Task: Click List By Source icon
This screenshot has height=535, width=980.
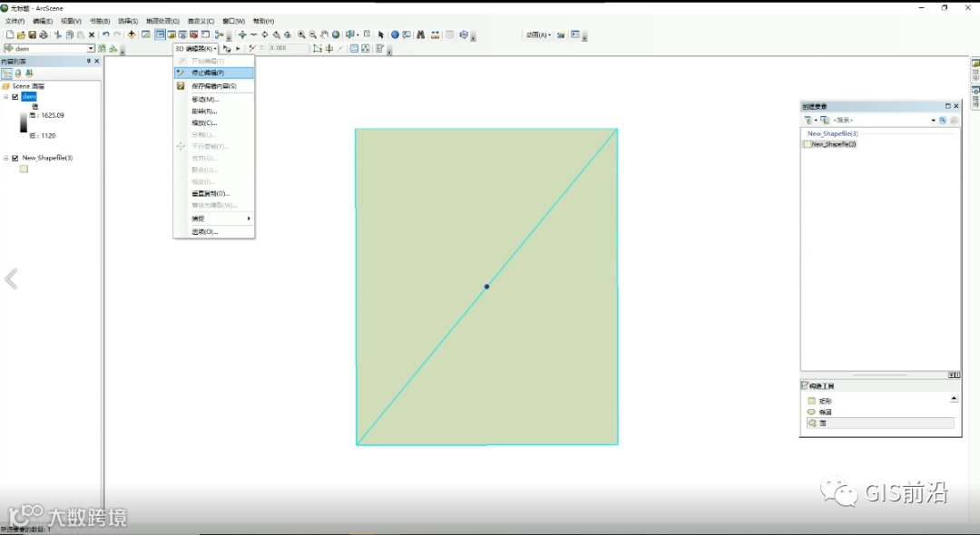Action: (x=18, y=73)
